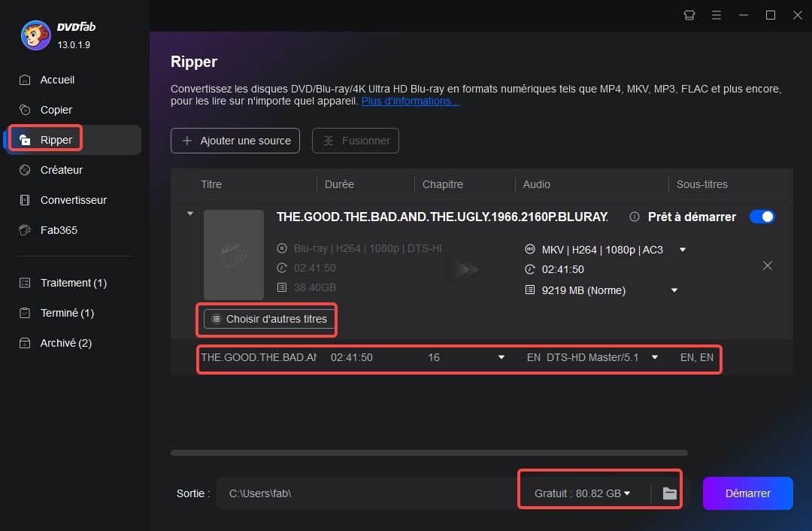Show Archivé (2) archived tasks
Screen dimensions: 812x531
(x=65, y=343)
